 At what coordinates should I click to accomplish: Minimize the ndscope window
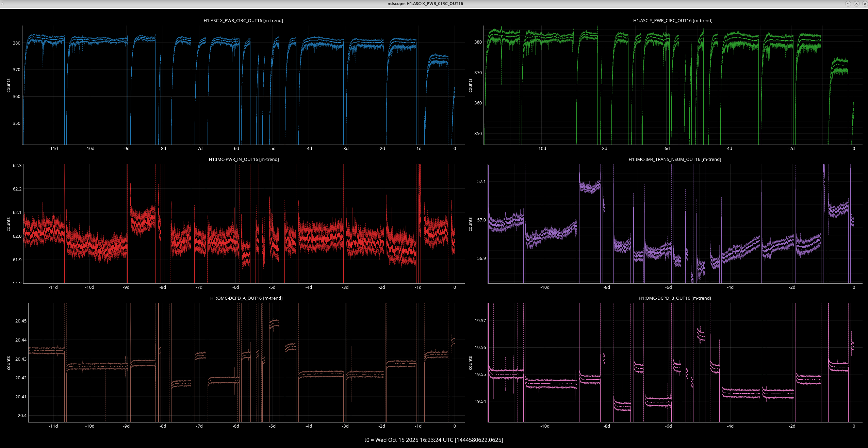(x=848, y=4)
